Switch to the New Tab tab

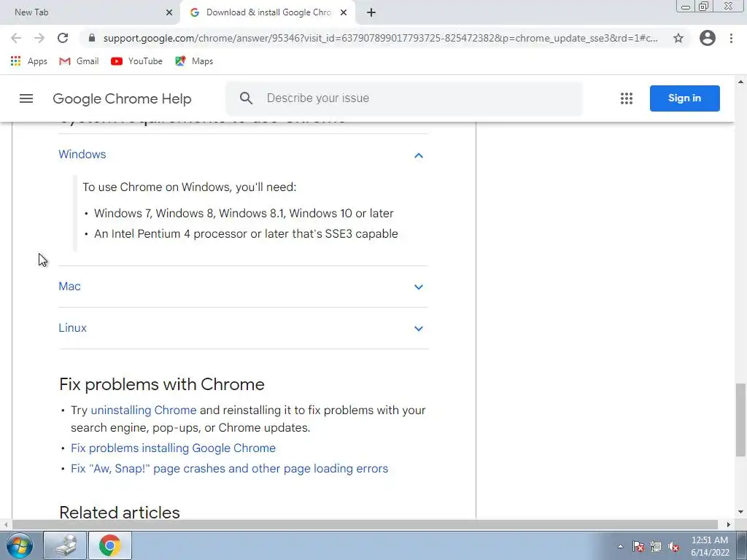[90, 12]
